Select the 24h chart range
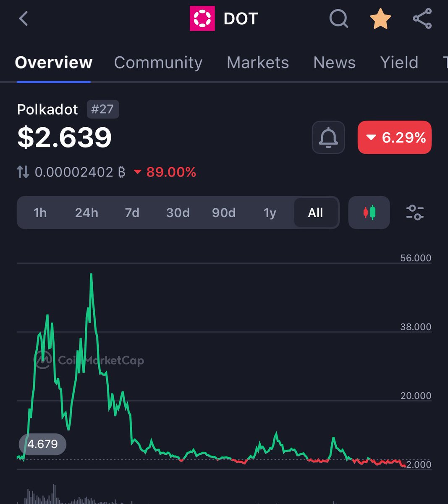The image size is (448, 504). click(86, 213)
